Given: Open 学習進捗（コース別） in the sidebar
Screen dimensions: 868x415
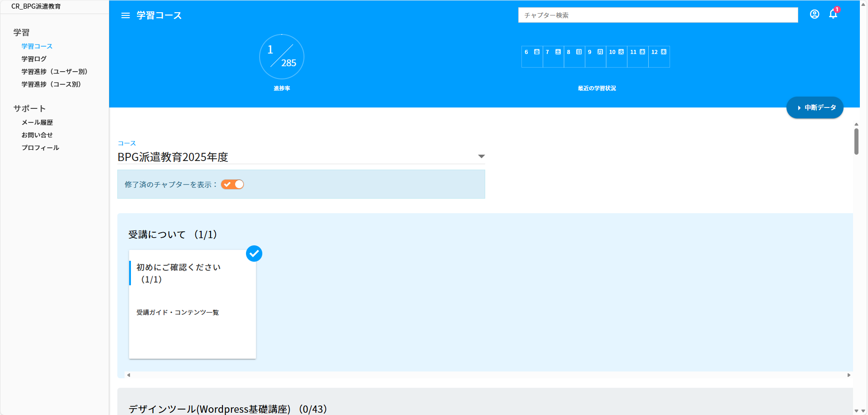Looking at the screenshot, I should 51,84.
